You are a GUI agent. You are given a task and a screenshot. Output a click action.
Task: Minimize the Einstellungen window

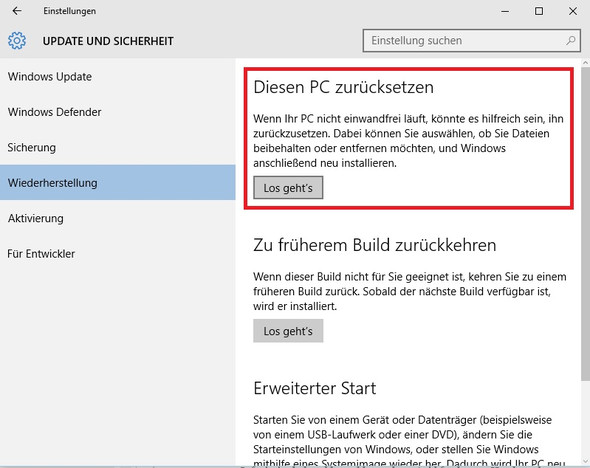(505, 11)
